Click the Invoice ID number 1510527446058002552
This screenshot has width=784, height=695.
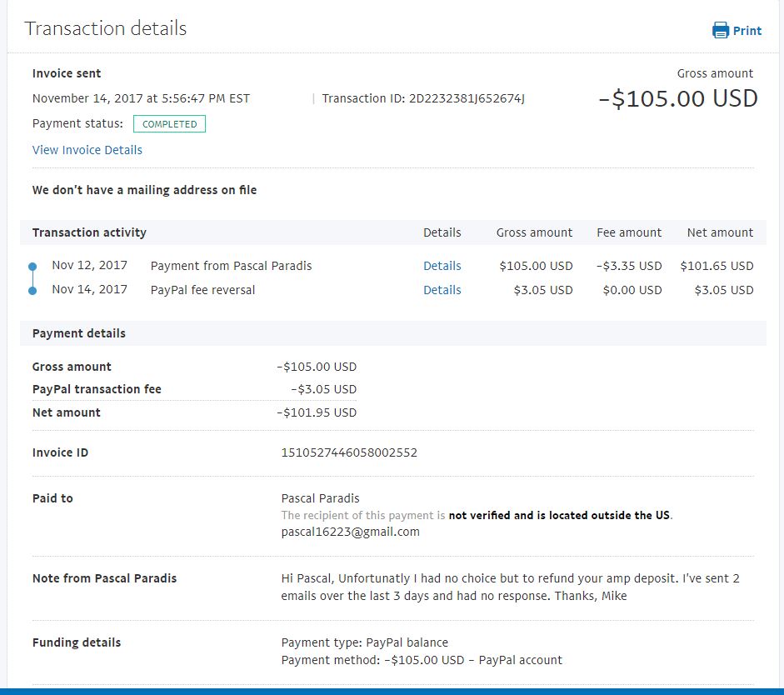349,452
